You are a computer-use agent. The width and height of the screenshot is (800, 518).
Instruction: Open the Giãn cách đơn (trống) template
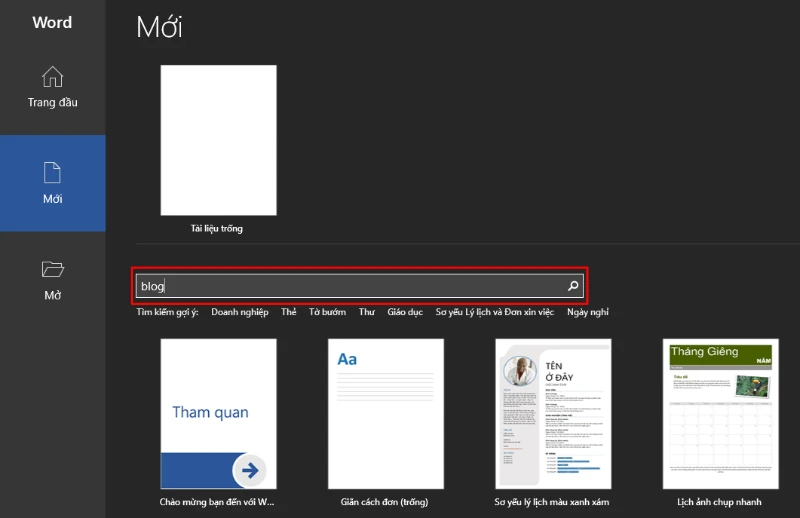click(386, 414)
